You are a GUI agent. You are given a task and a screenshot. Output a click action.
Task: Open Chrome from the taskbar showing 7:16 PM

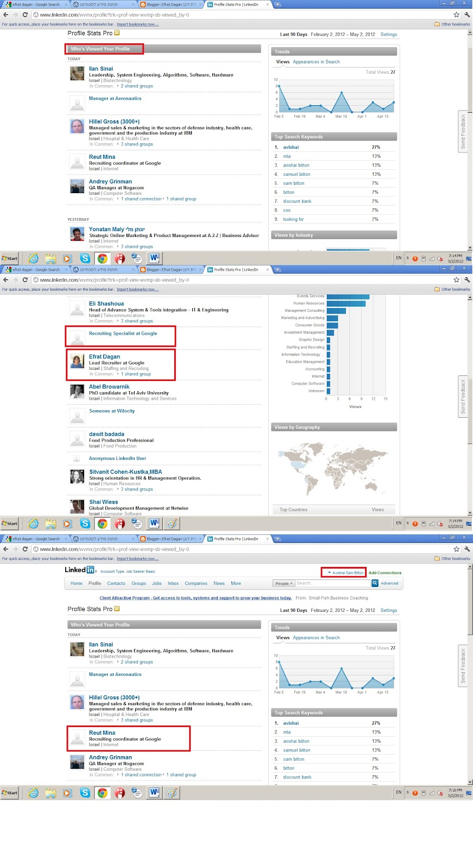[102, 793]
